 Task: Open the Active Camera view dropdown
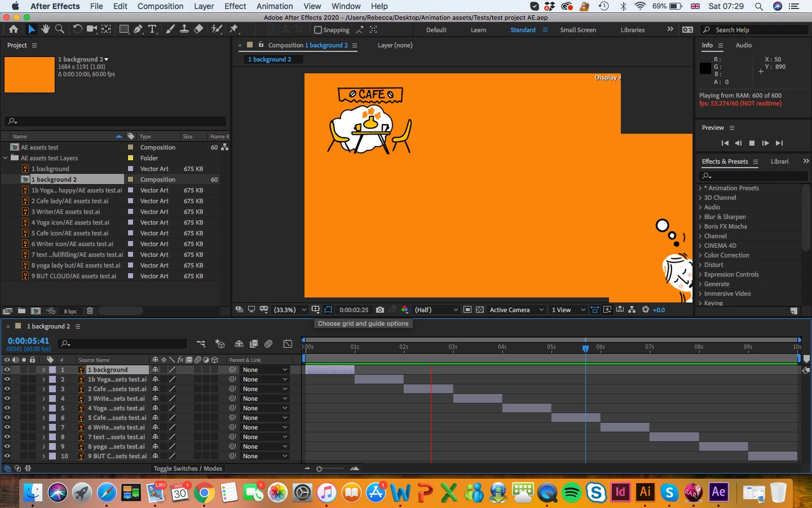517,310
